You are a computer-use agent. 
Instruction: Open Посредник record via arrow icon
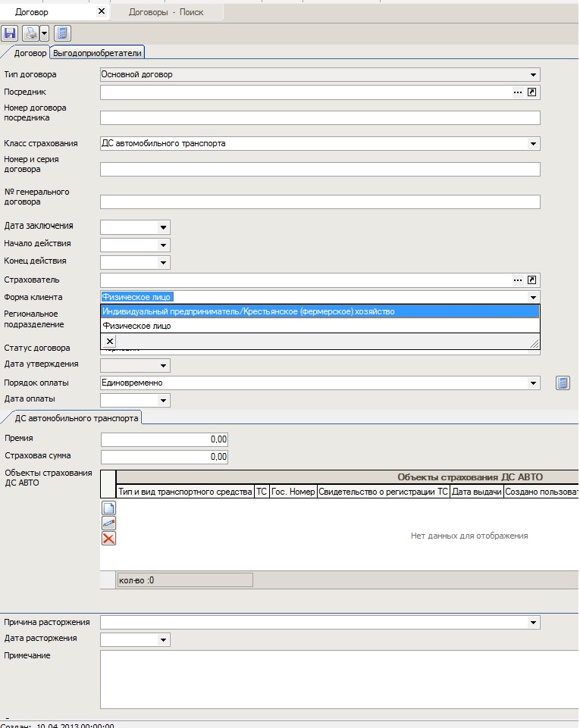(532, 92)
